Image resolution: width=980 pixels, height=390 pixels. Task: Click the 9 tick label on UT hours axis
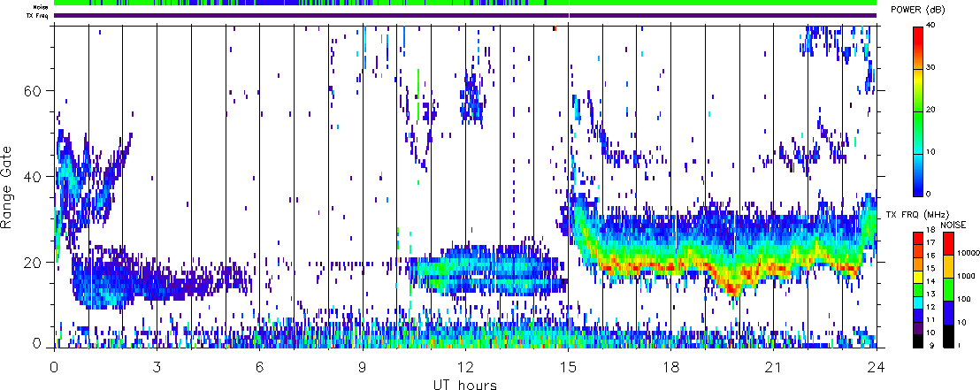point(363,365)
